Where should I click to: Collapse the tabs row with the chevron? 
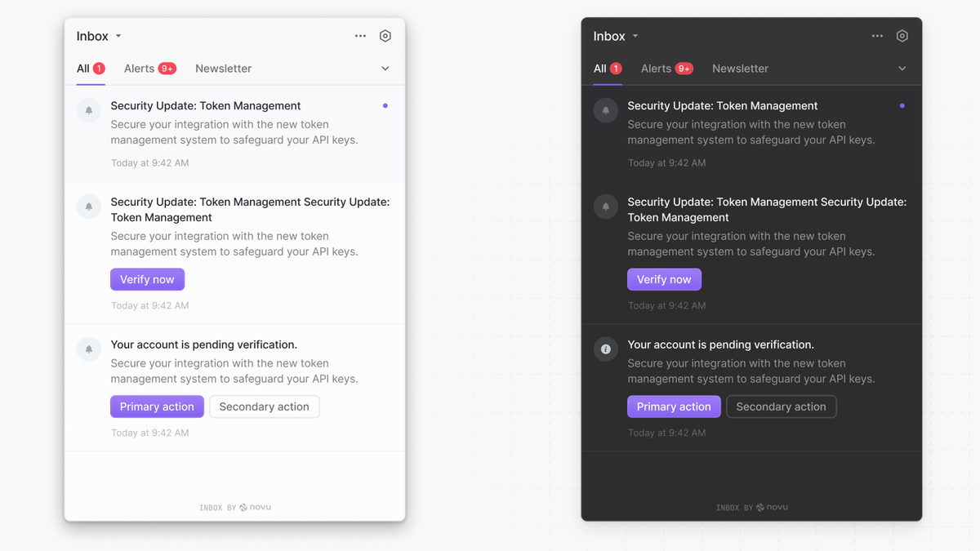385,69
